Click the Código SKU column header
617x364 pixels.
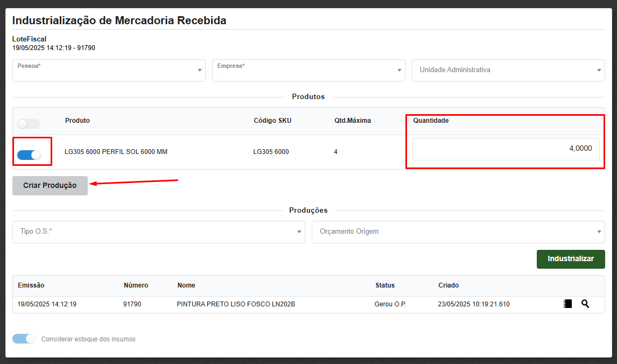click(272, 120)
